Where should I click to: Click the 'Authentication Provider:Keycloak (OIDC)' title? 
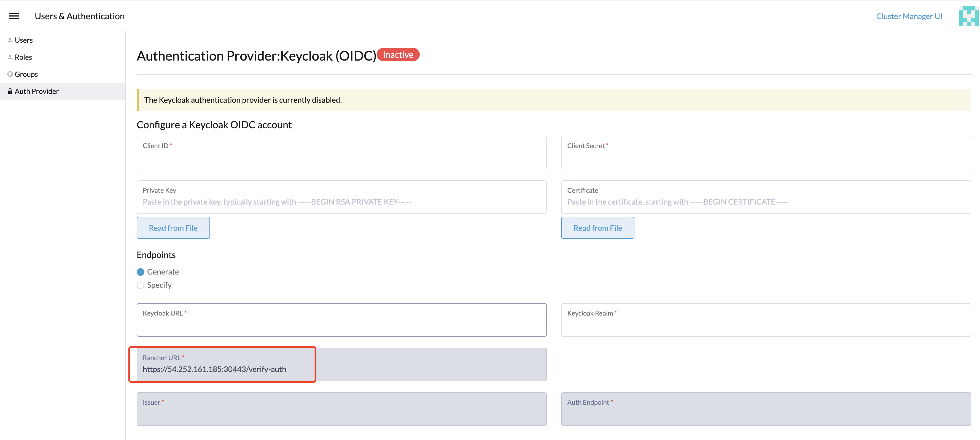tap(256, 56)
